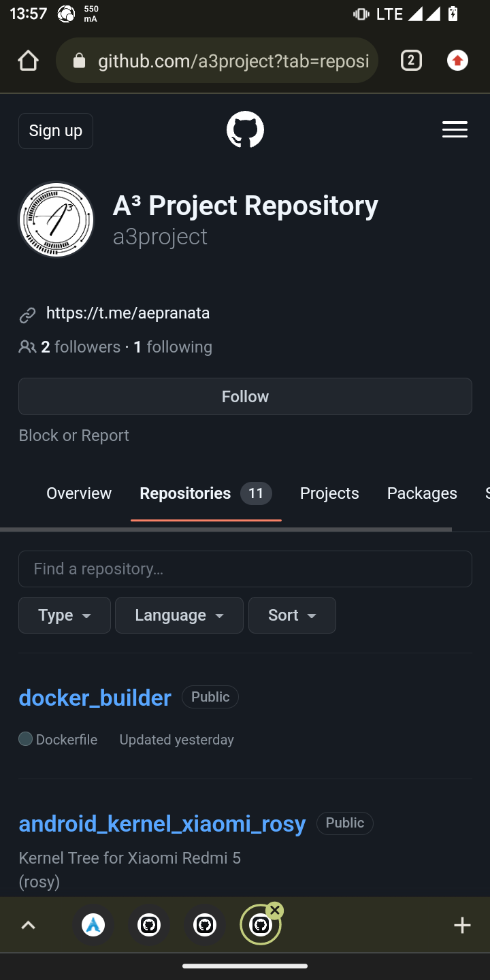Image resolution: width=490 pixels, height=980 pixels.
Task: Switch to the Projects tab
Action: pyautogui.click(x=329, y=493)
